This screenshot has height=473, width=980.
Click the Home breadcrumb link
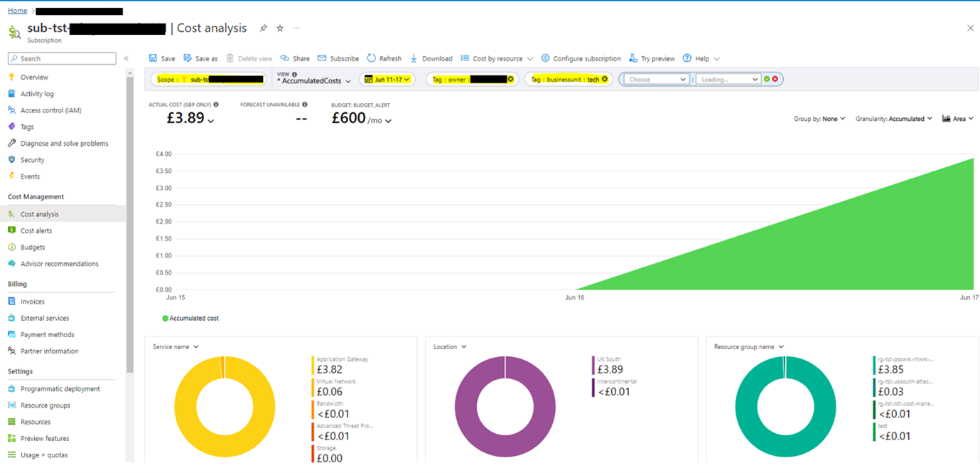pos(17,10)
